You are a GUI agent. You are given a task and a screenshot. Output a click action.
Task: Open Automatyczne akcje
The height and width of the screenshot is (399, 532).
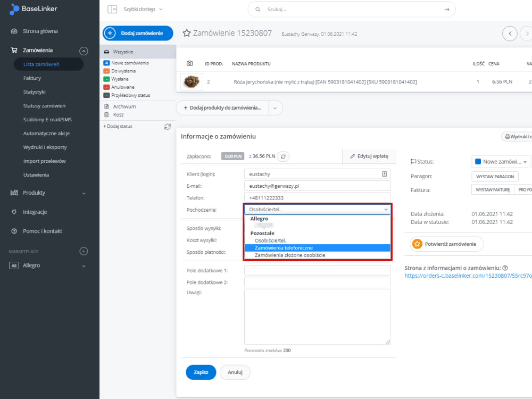click(46, 134)
